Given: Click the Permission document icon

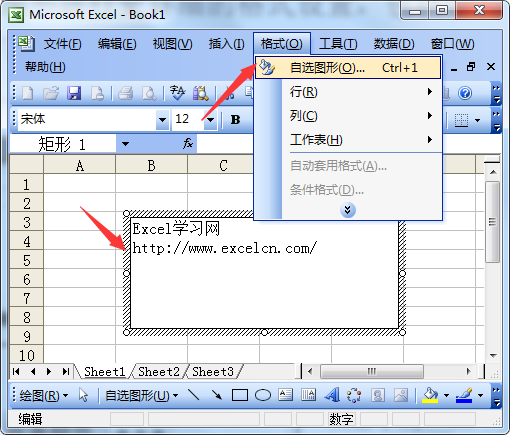Looking at the screenshot, I should pos(97,93).
